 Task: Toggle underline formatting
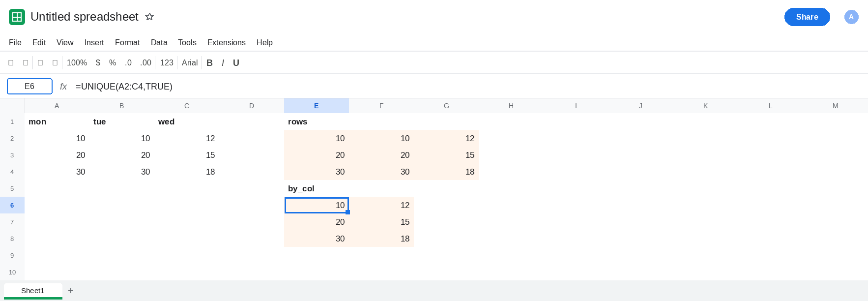[236, 62]
